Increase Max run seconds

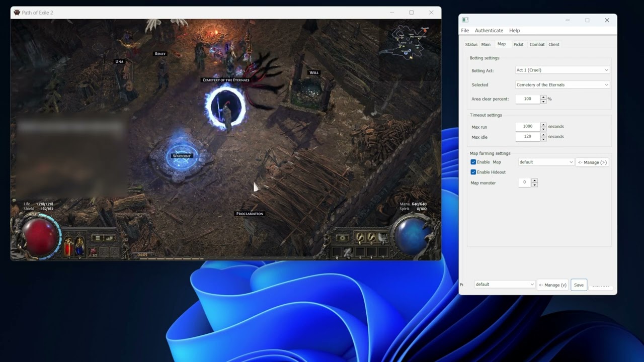point(543,124)
